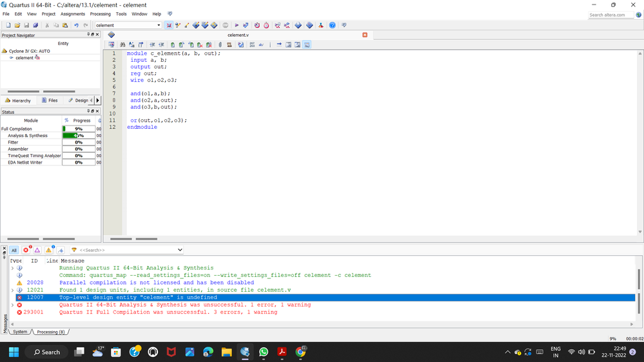Close the celement.v editor tab
This screenshot has height=362, width=644.
(365, 35)
